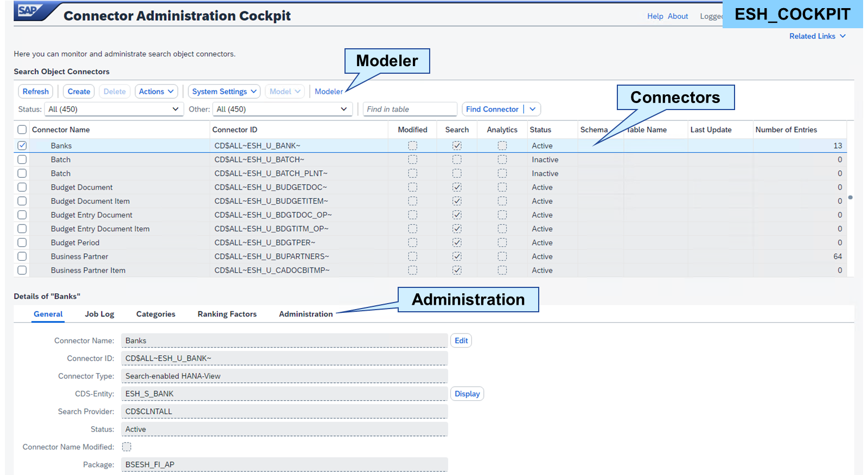Select the Business Partner row name
Viewport: 868px width, 475px height.
[79, 256]
